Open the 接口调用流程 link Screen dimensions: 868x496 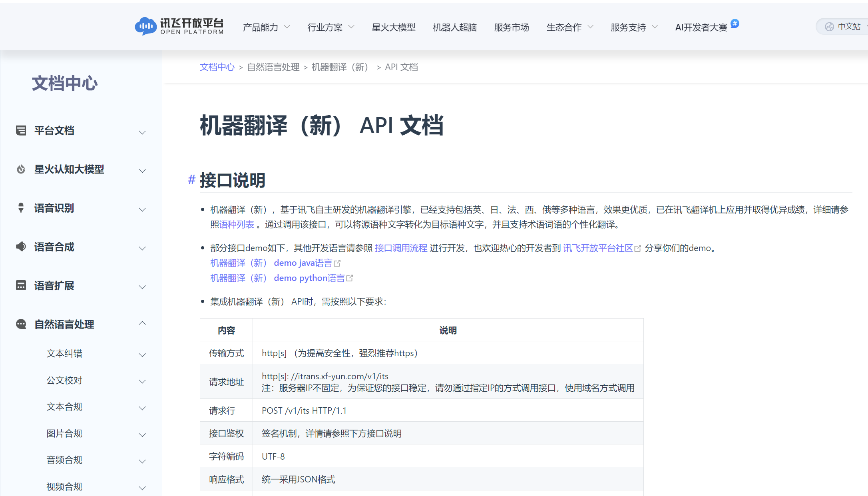pos(401,248)
